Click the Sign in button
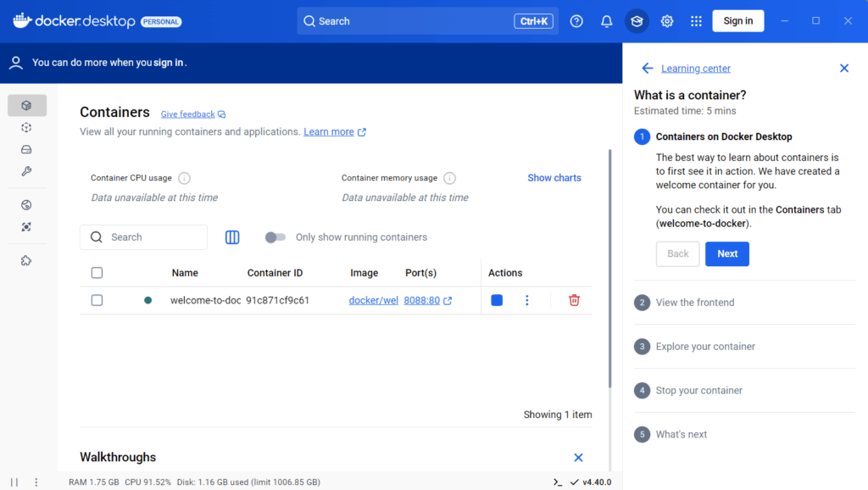 pos(738,21)
